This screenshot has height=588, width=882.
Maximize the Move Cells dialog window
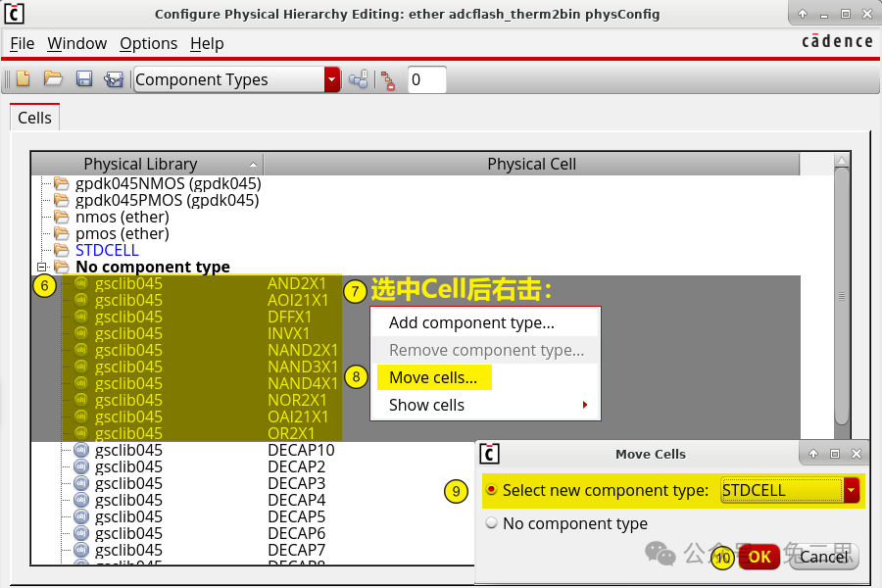click(835, 454)
